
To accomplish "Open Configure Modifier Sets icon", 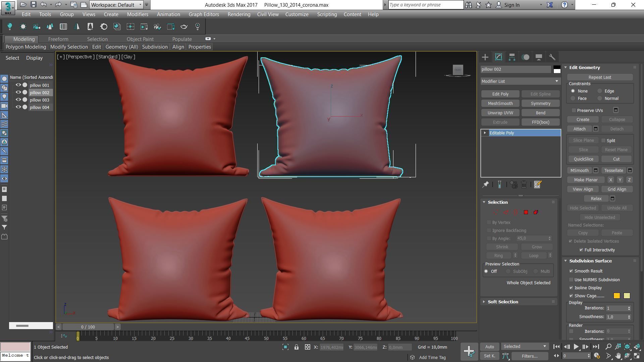I will 537,184.
